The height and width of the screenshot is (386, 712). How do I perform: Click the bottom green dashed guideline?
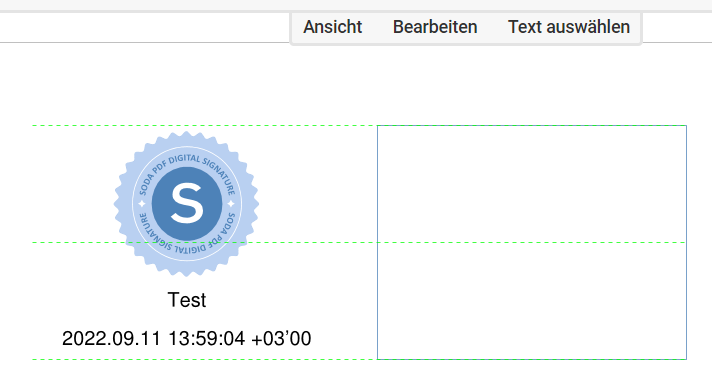pos(204,359)
